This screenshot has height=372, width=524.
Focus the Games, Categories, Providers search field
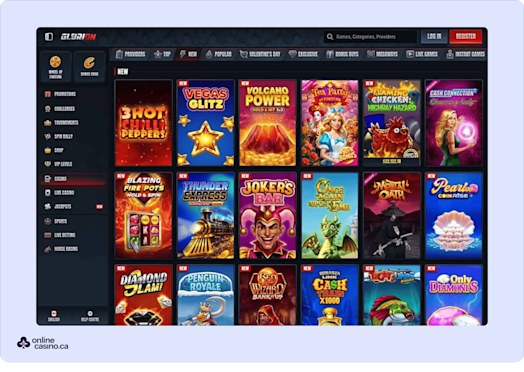[x=370, y=36]
